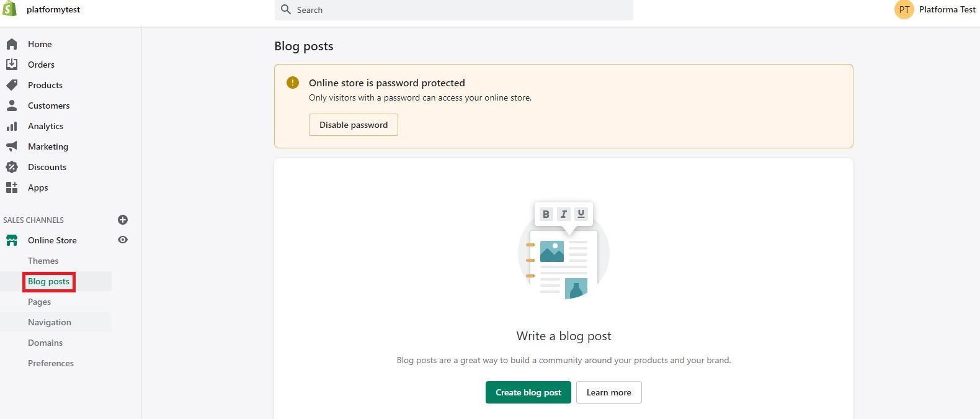Click the Home house icon
The width and height of the screenshot is (980, 419).
(x=12, y=44)
